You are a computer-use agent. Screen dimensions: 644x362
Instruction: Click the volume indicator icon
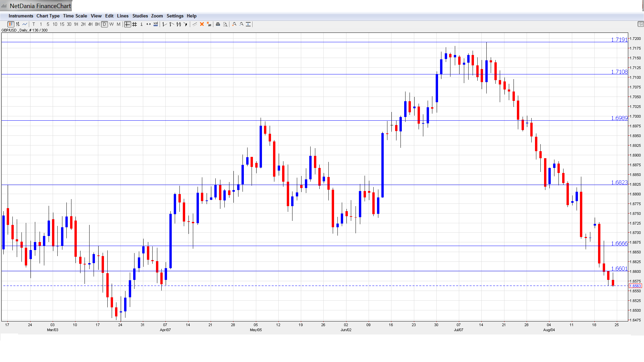tap(156, 24)
